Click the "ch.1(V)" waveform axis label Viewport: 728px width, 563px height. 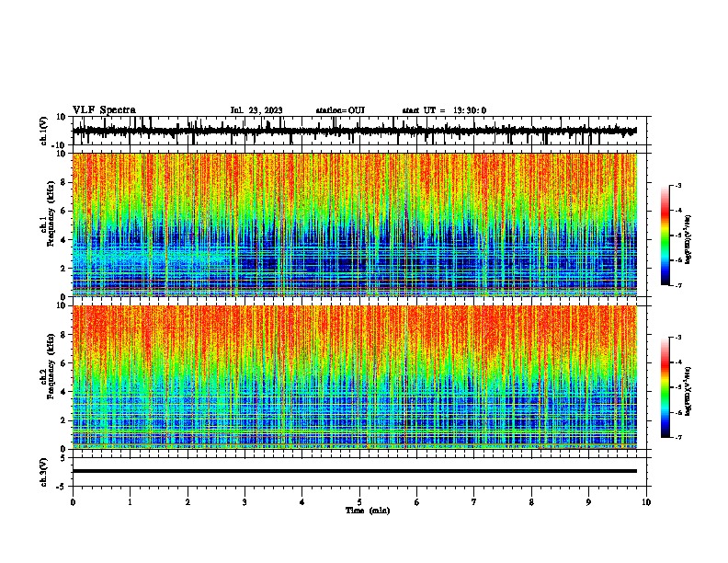click(43, 131)
